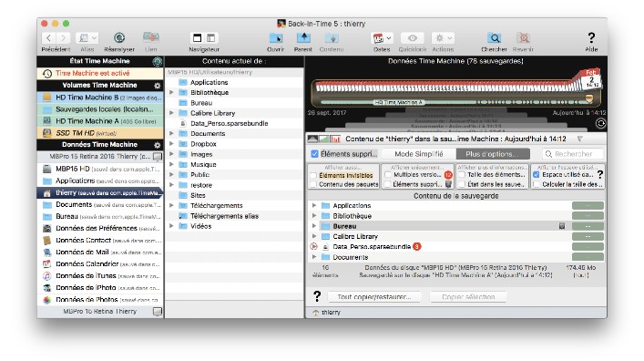Enable Éléments invisibles checkbox
This screenshot has height=361, width=644.
coord(313,175)
